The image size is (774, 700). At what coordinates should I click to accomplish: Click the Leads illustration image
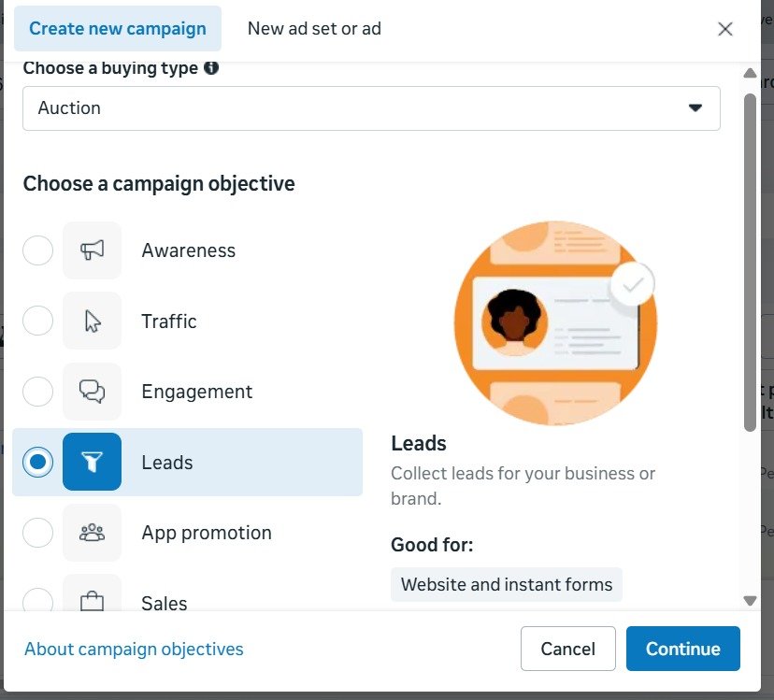pyautogui.click(x=555, y=323)
